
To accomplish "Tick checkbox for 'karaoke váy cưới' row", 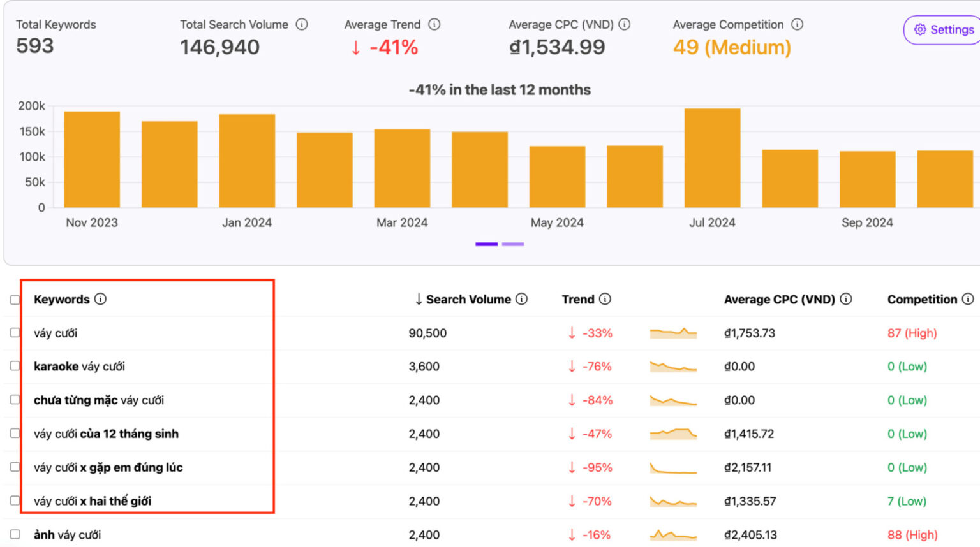I will point(15,366).
